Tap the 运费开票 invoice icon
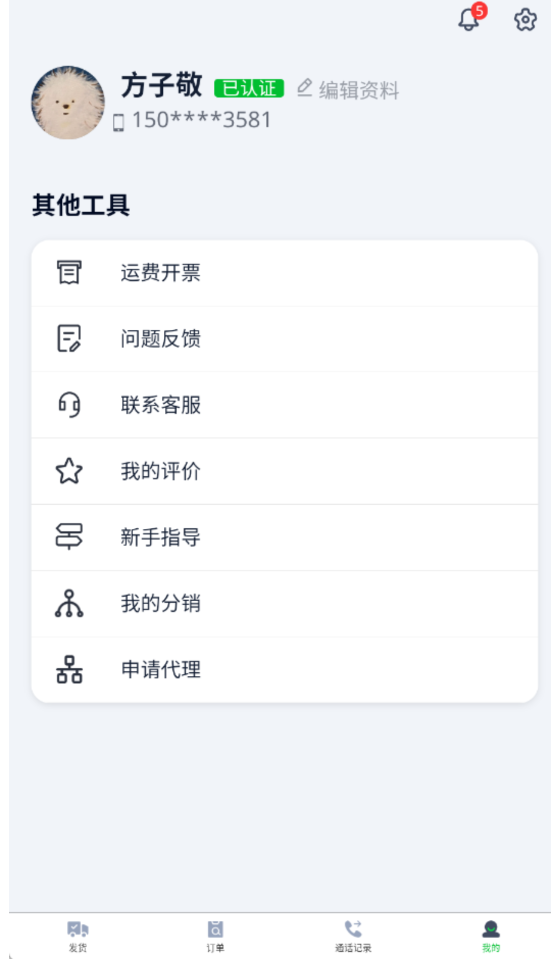The image size is (551, 980). pyautogui.click(x=69, y=272)
